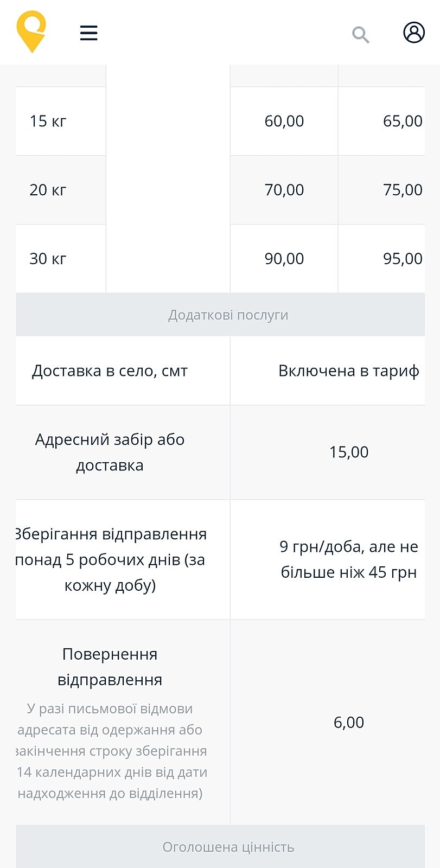Click the 90,00 price cell
Viewport: 440px width, 868px height.
click(284, 259)
